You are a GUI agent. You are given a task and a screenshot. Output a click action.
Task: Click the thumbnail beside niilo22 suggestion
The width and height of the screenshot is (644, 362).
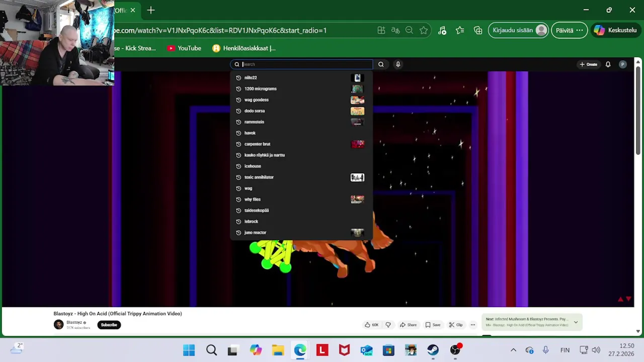tap(357, 78)
